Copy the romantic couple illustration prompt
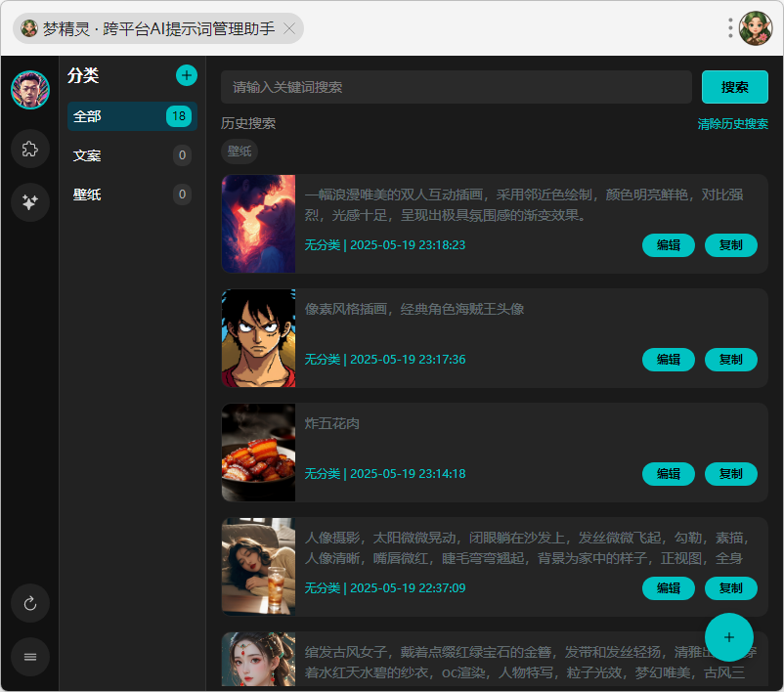This screenshot has height=692, width=784. pyautogui.click(x=731, y=245)
